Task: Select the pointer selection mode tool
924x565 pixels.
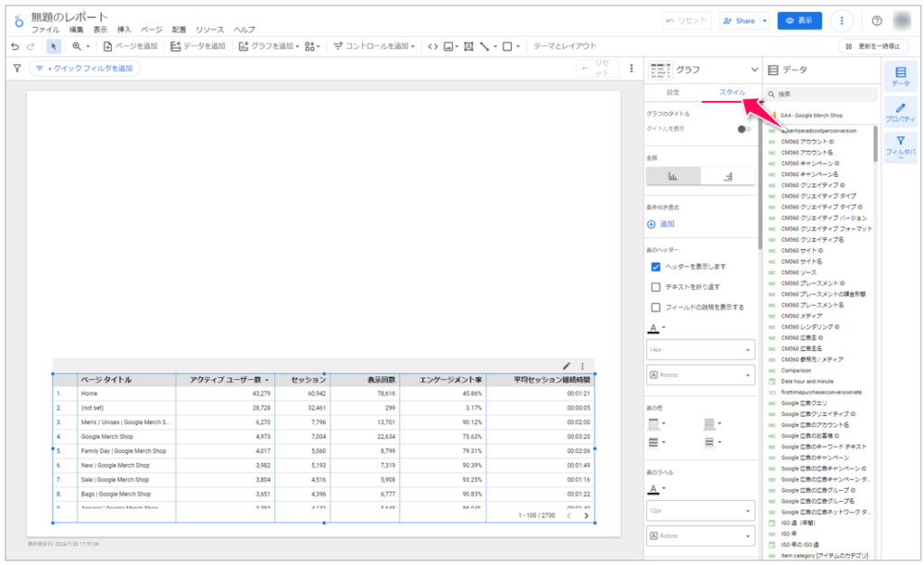Action: (x=53, y=46)
